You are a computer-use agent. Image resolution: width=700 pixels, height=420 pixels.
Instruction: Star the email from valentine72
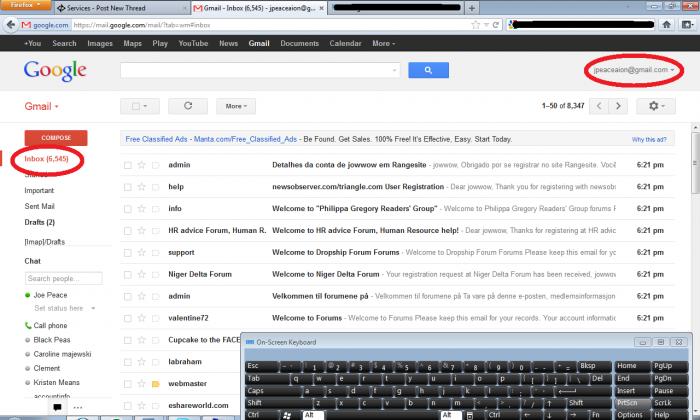(x=142, y=318)
